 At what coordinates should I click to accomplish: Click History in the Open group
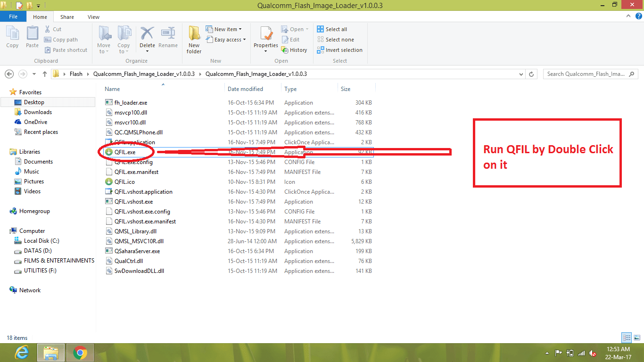pyautogui.click(x=294, y=50)
